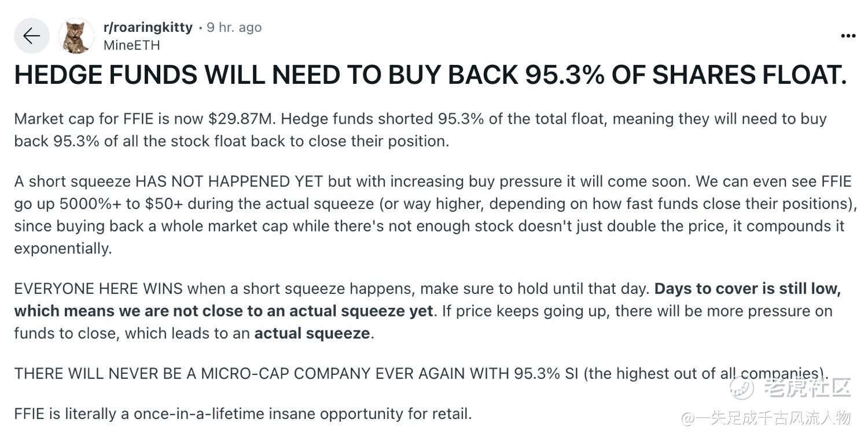The width and height of the screenshot is (868, 438).
Task: Click the bold 'actual squeeze' phrase ending the paragraph
Action: [x=312, y=333]
